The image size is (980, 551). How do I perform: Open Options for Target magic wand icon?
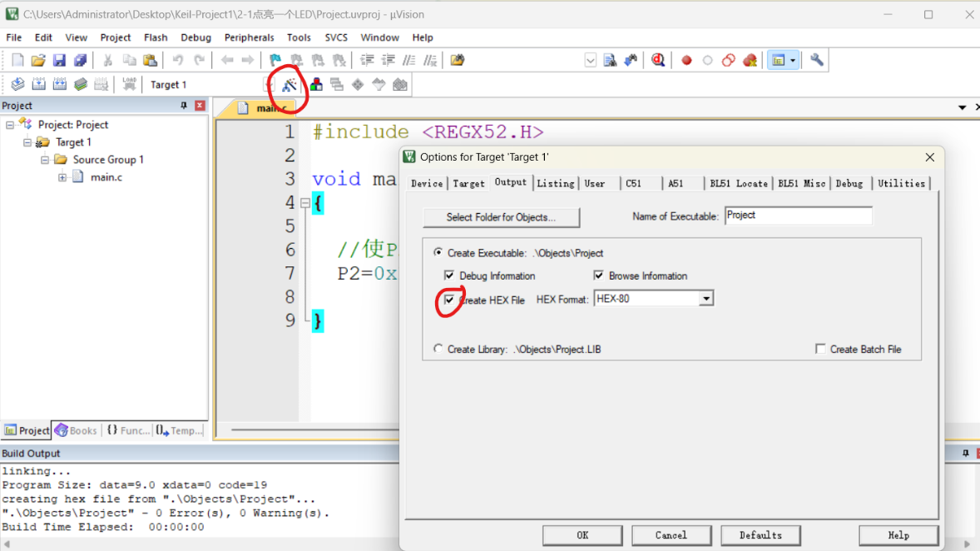pos(289,85)
